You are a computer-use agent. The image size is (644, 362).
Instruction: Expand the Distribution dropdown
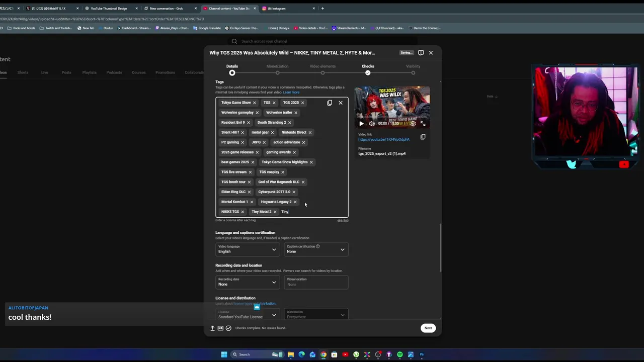316,315
